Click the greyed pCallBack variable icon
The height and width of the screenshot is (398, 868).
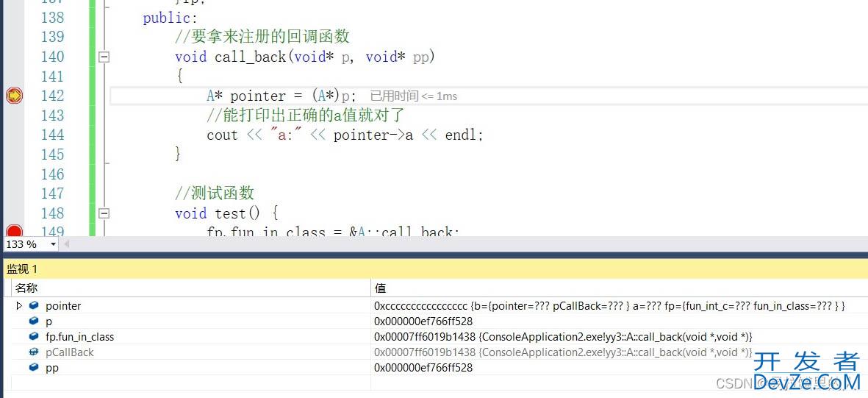[34, 352]
